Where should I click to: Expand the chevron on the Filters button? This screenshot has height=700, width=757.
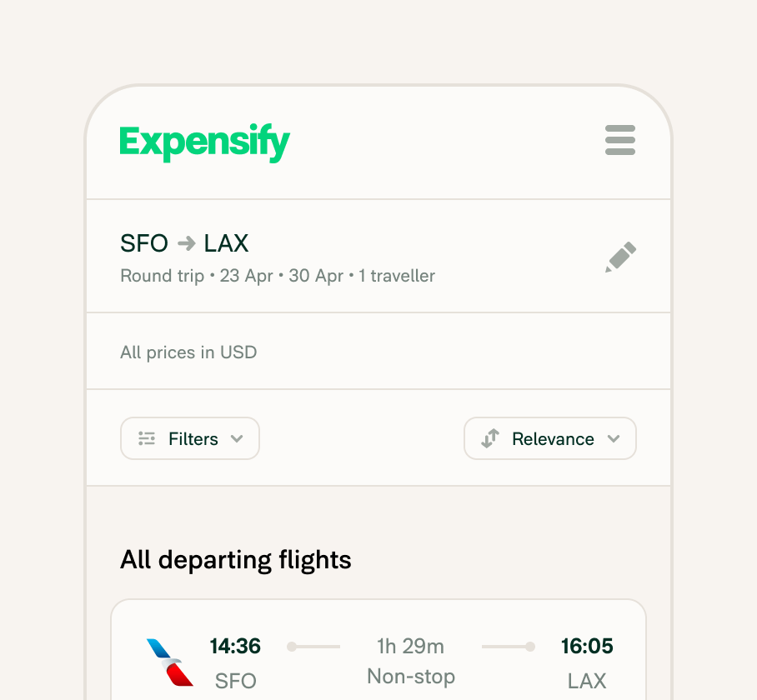[x=237, y=438]
